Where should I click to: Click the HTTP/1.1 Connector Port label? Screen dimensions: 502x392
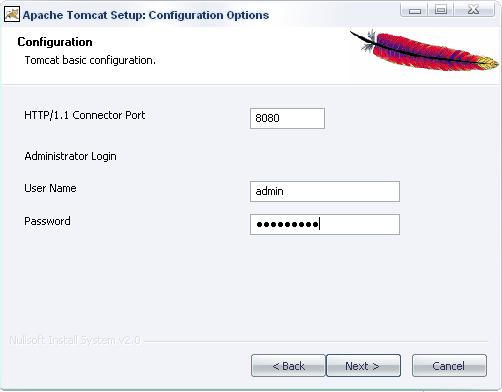pos(85,115)
